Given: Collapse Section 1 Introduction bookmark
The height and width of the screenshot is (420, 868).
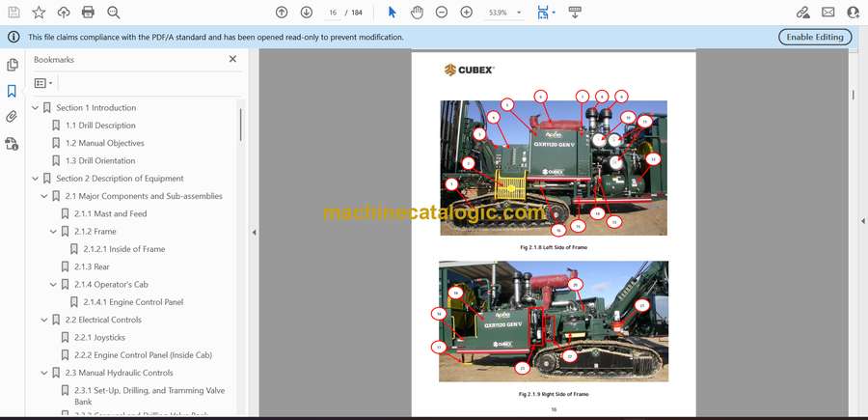Looking at the screenshot, I should 36,107.
